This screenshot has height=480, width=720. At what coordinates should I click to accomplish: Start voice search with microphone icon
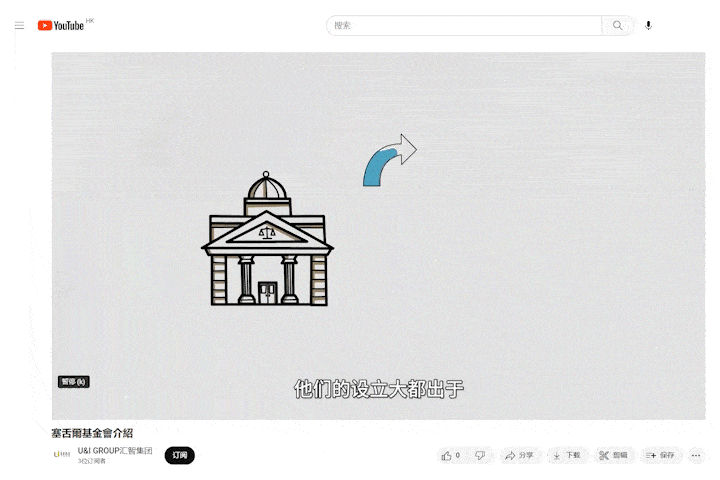[x=648, y=25]
